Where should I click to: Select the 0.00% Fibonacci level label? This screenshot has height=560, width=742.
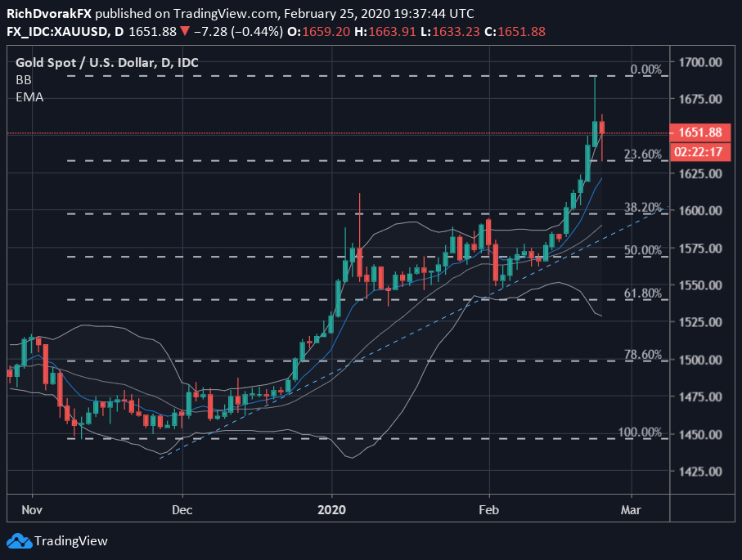(x=646, y=69)
